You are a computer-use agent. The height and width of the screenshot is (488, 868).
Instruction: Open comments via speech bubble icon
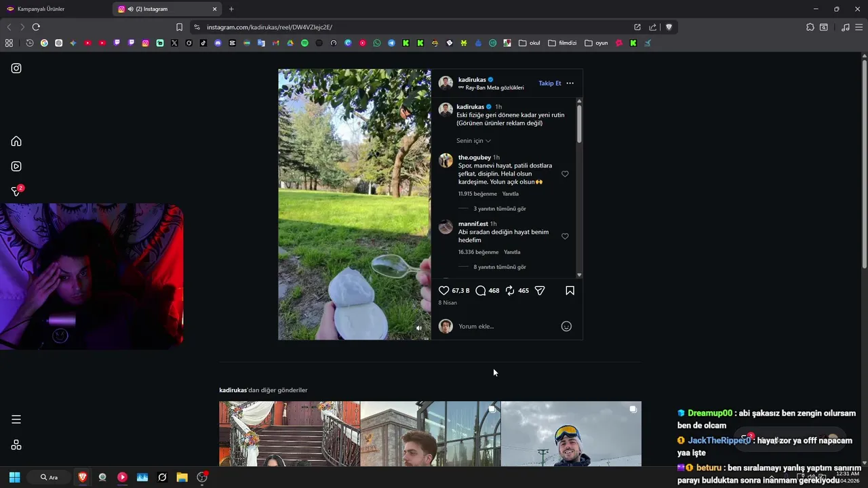tap(481, 290)
